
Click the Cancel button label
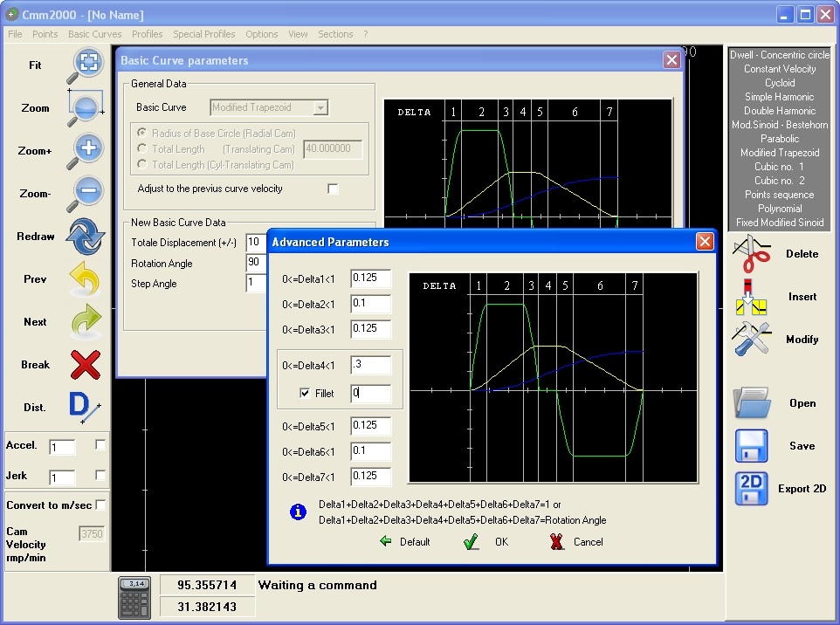coord(589,542)
